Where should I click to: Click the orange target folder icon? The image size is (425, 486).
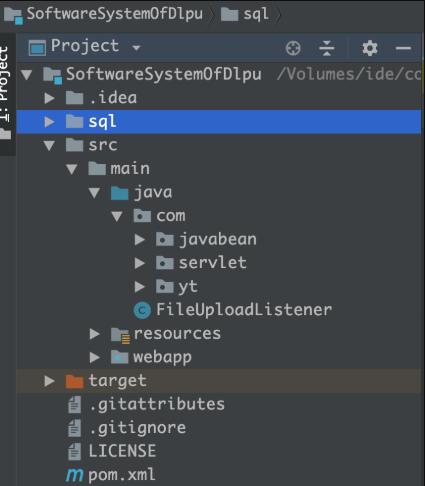tap(74, 381)
